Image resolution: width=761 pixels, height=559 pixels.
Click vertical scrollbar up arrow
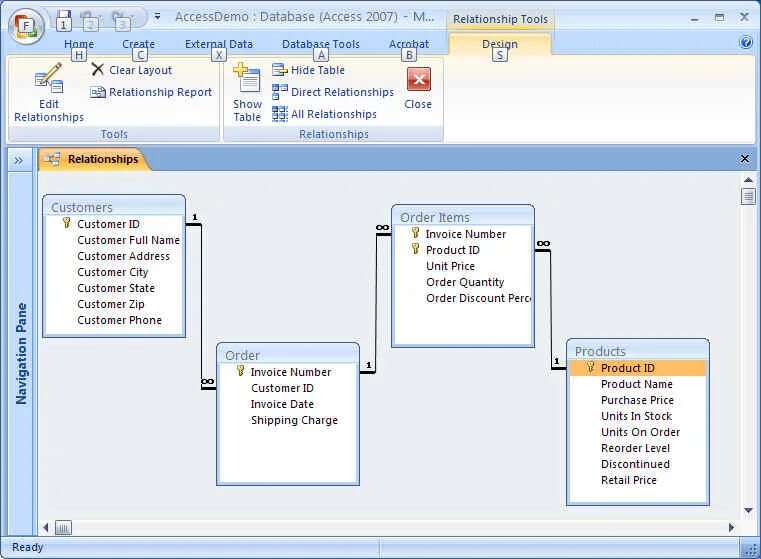[x=748, y=180]
